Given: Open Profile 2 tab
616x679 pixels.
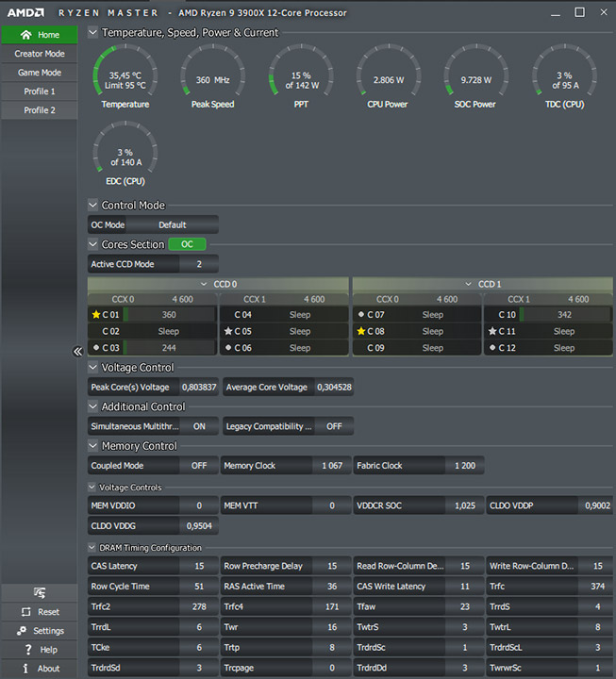Looking at the screenshot, I should tap(40, 110).
